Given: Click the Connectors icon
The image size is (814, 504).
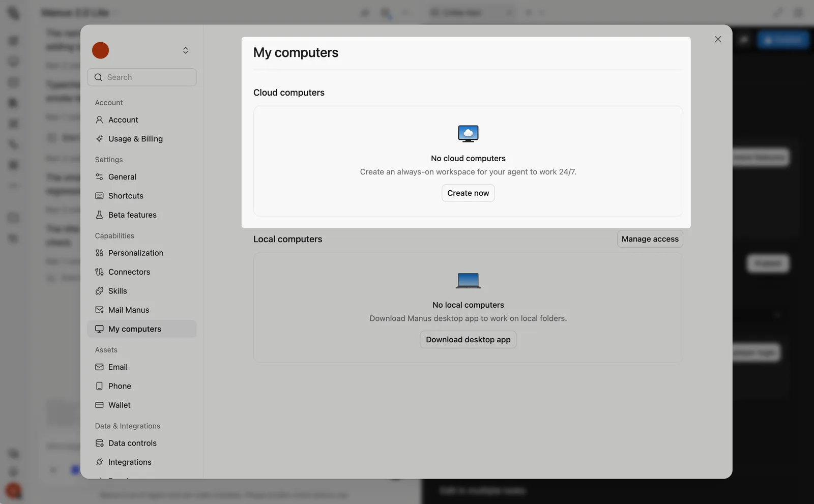Looking at the screenshot, I should tap(99, 272).
